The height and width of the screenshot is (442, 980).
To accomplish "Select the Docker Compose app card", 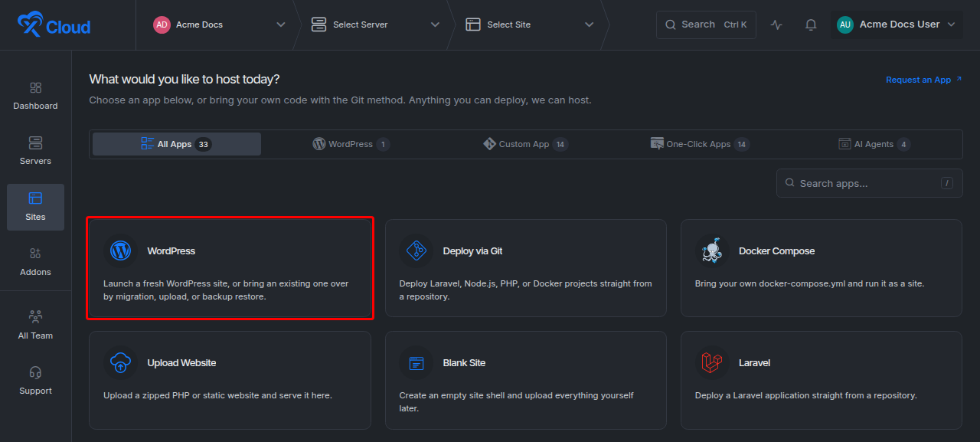I will point(821,268).
